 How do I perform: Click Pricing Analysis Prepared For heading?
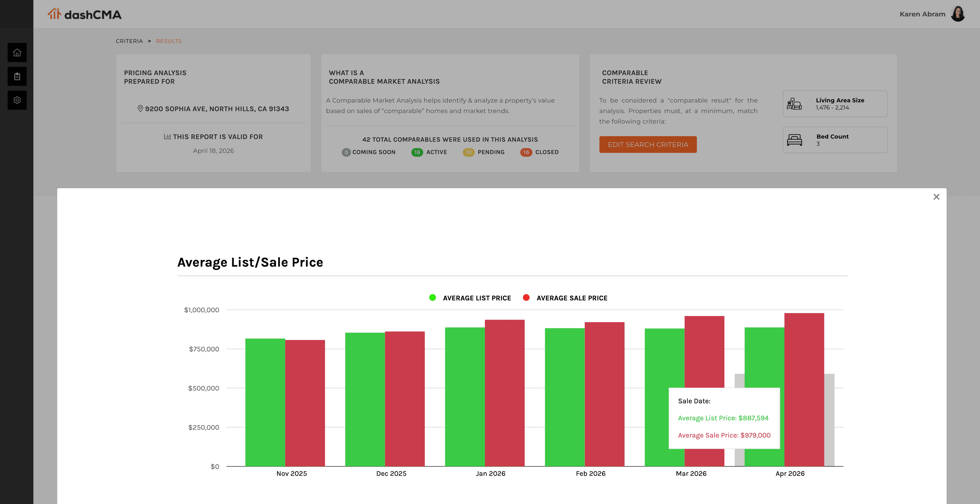pyautogui.click(x=155, y=77)
